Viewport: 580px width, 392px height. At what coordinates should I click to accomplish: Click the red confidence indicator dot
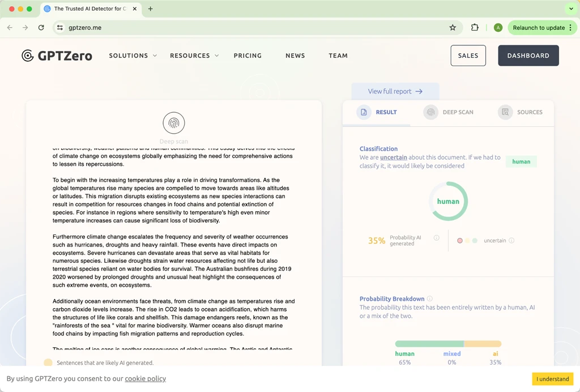click(x=460, y=240)
